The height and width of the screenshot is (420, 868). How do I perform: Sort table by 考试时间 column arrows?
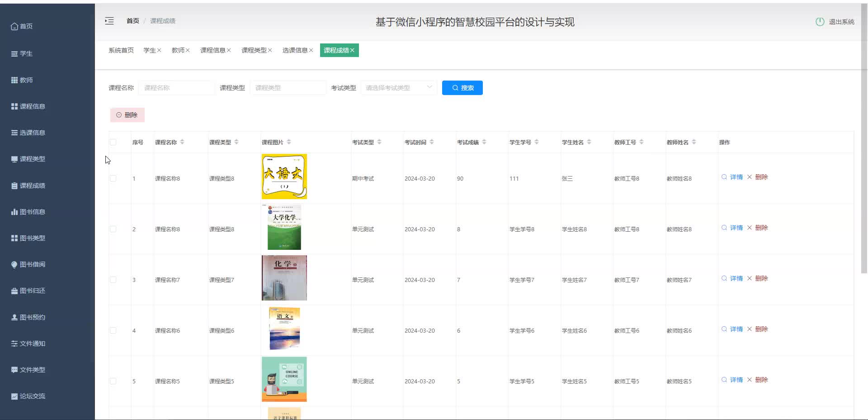[432, 142]
